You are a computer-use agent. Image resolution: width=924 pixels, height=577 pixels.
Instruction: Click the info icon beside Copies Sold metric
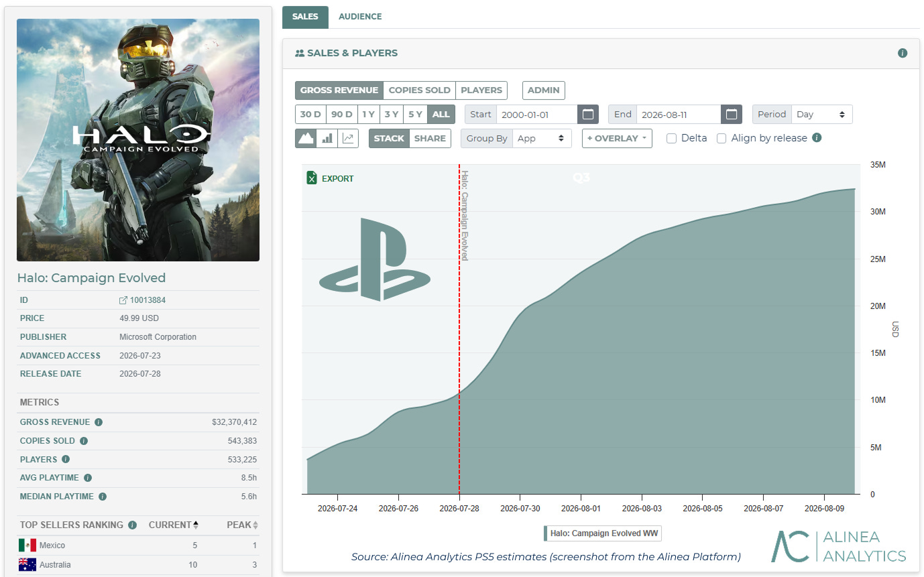pyautogui.click(x=84, y=441)
